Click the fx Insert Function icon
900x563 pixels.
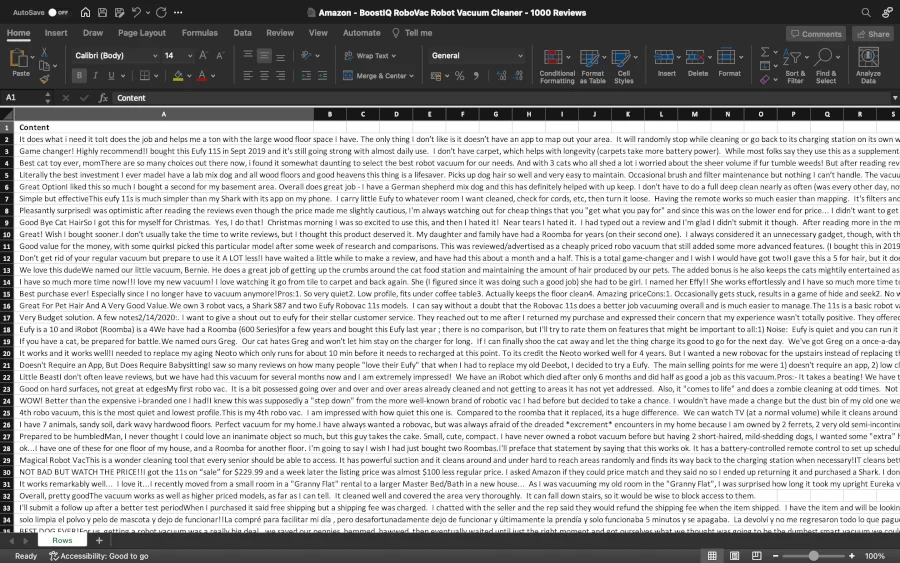coord(103,98)
